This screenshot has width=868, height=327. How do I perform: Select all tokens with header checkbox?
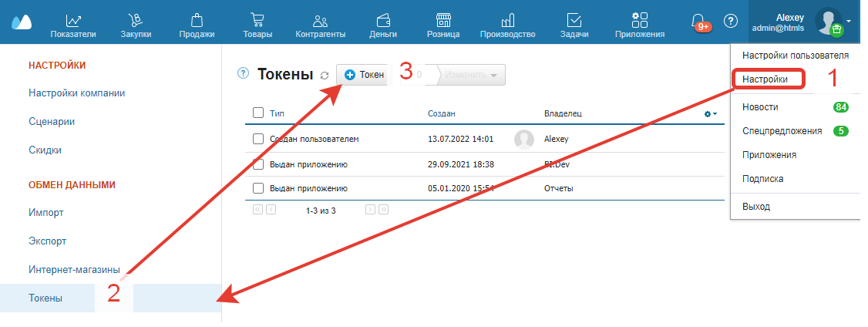coord(259,113)
